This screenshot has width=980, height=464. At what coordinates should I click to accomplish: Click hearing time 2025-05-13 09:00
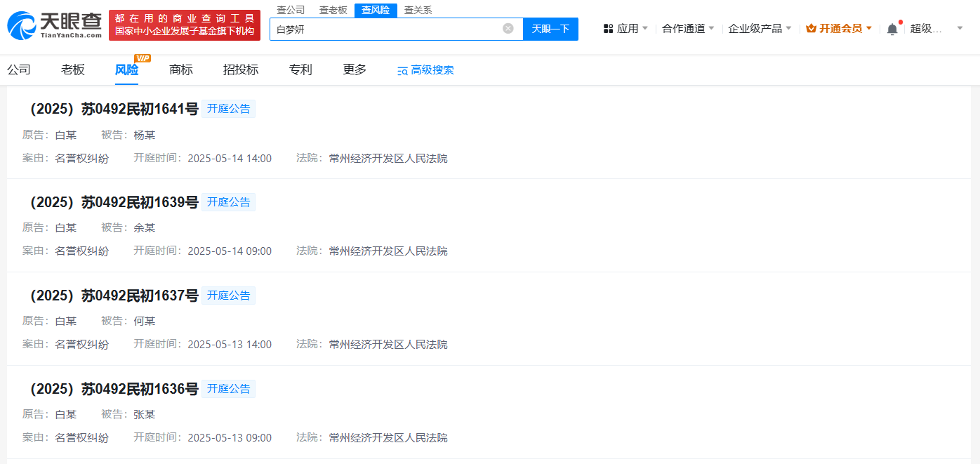point(230,438)
